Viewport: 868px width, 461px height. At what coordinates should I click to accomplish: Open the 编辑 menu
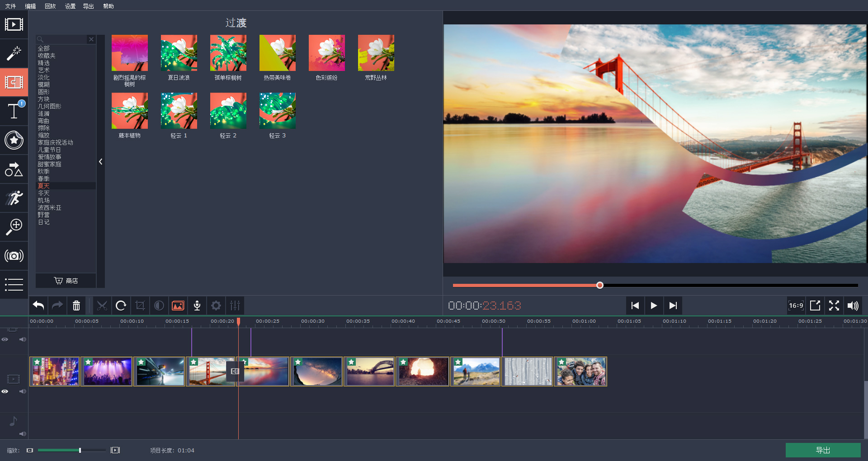tap(30, 6)
